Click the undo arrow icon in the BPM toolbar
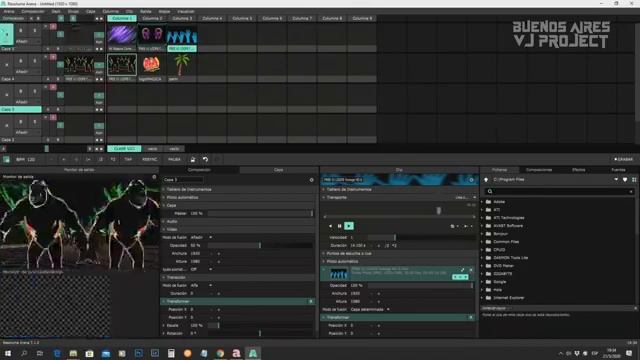This screenshot has width=640, height=360. point(205,159)
